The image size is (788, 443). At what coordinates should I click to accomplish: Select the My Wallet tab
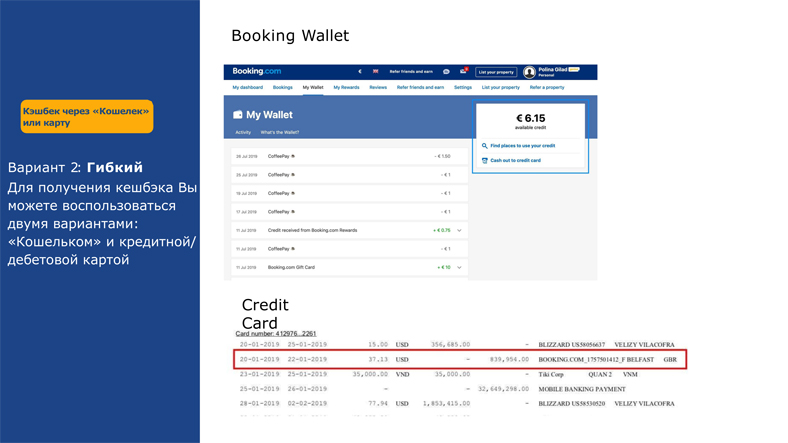(313, 87)
